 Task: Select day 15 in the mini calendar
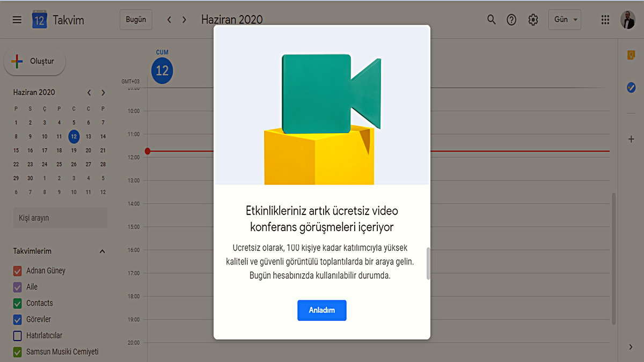(x=16, y=151)
